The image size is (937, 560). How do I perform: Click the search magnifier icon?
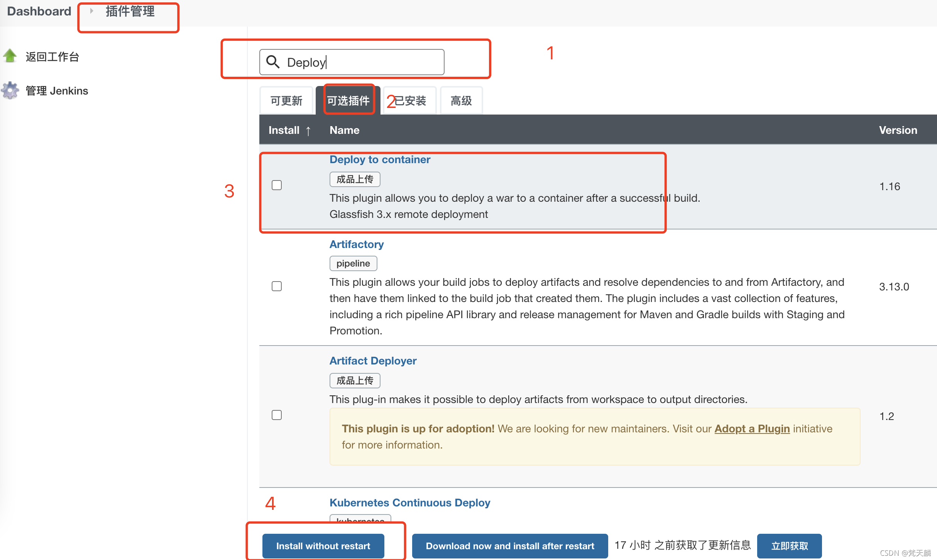[x=273, y=62]
